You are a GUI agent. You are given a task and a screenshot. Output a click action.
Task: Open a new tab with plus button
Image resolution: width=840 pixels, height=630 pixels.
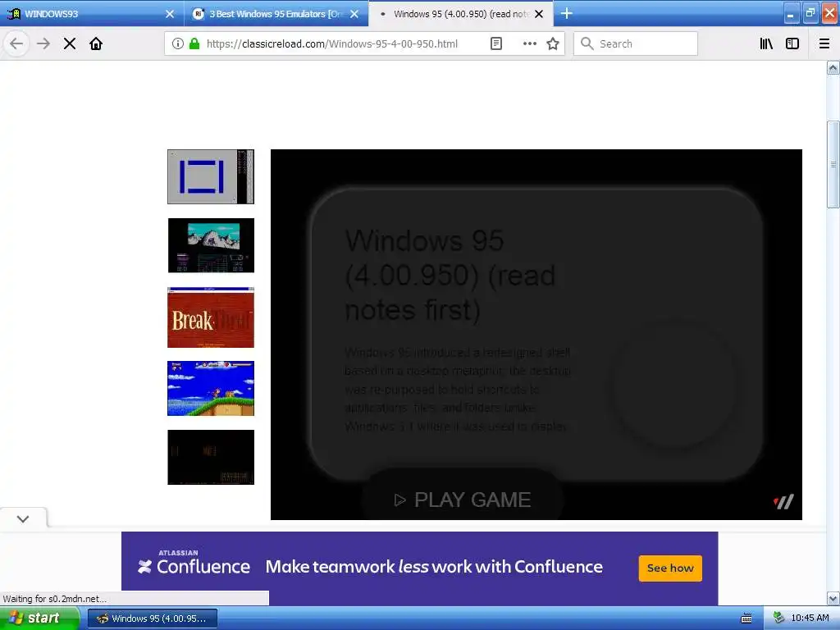566,13
